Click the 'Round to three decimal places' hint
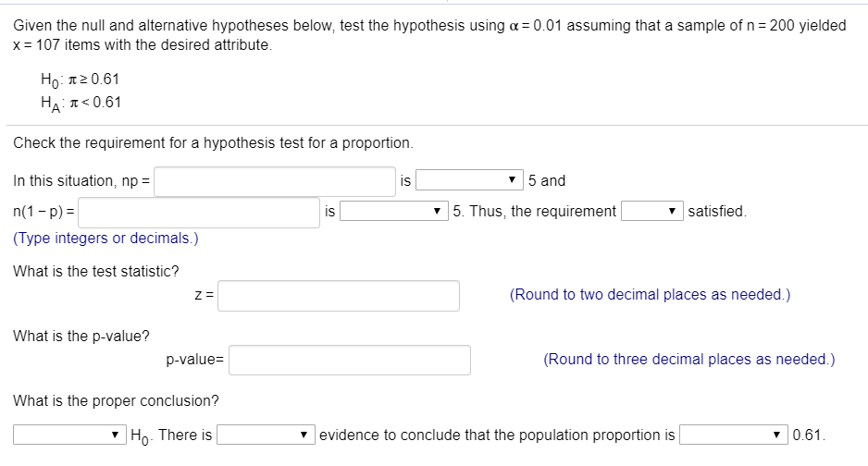Screen dimensions: 868x466 [688, 360]
